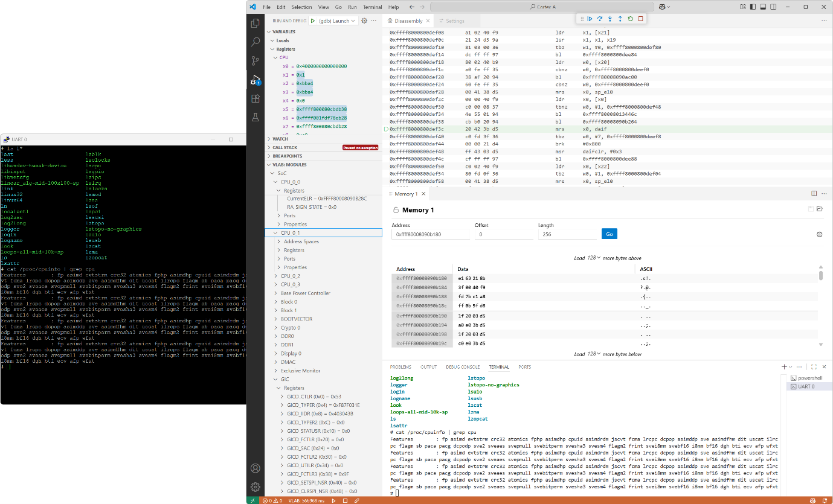The image size is (833, 504).
Task: Click the Step Into debug icon
Action: pyautogui.click(x=610, y=19)
